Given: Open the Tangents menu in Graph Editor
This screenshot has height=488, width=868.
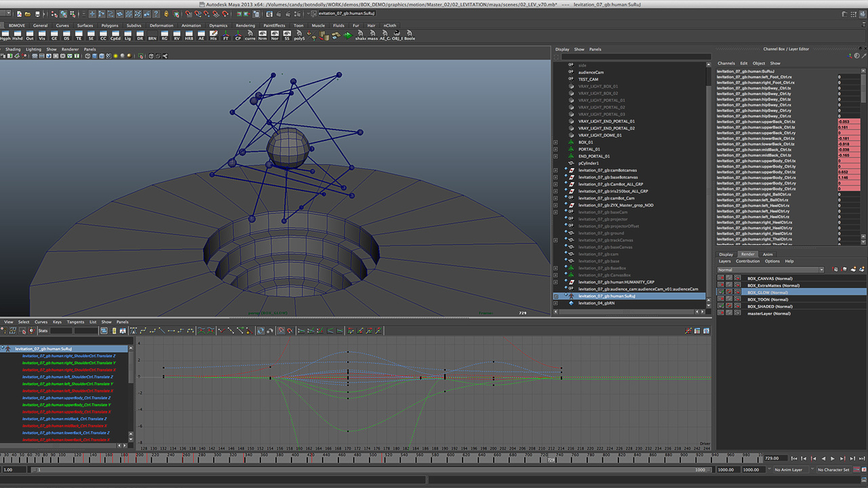Looking at the screenshot, I should pyautogui.click(x=75, y=322).
